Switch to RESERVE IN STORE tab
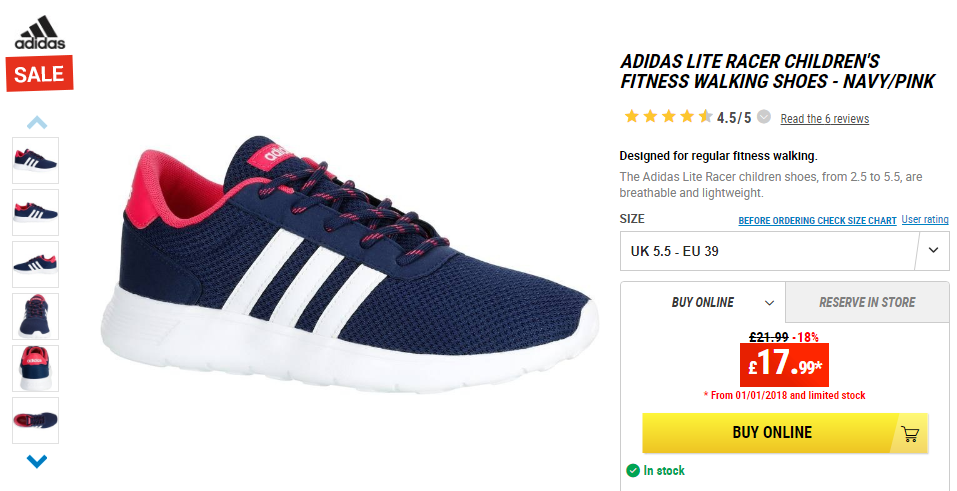Viewport: 957px width, 491px height. [x=867, y=302]
